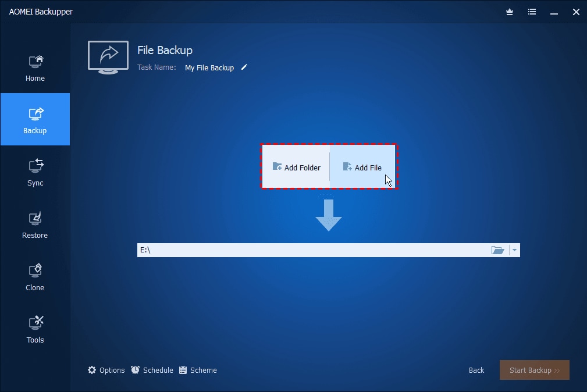The image size is (587, 392).
Task: Click the My File Backup task name
Action: [209, 68]
